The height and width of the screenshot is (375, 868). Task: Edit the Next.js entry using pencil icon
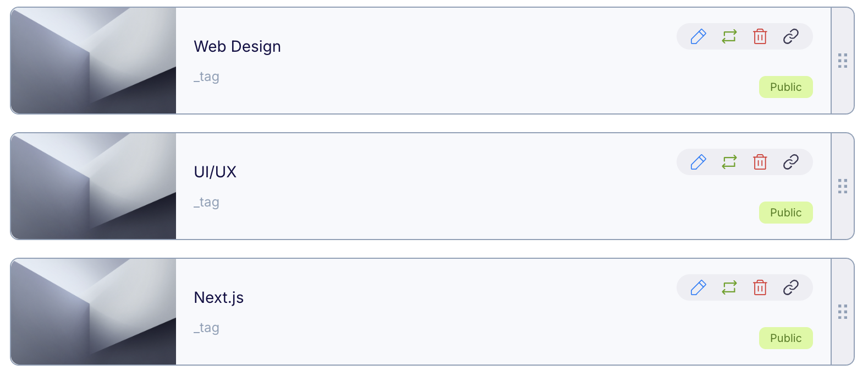pos(698,287)
